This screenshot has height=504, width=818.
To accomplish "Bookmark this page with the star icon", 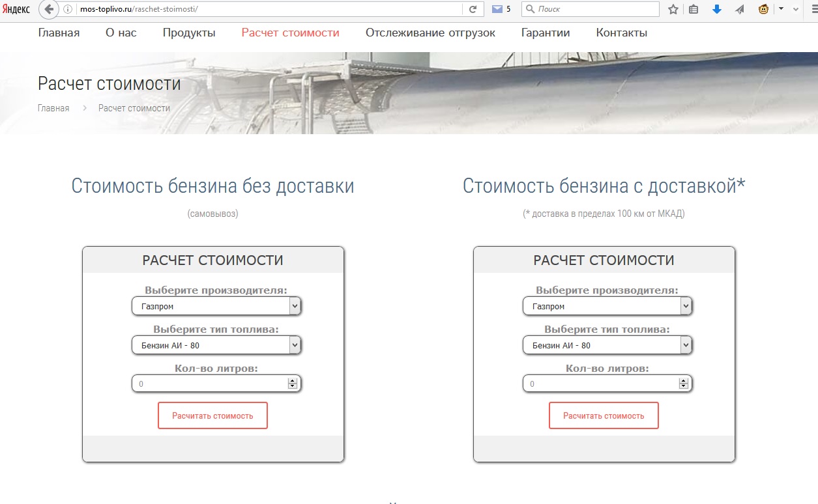I will 673,9.
